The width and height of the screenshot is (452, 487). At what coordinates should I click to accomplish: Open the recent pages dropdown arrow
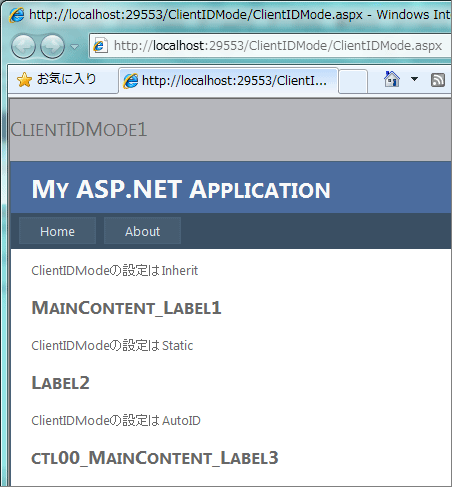75,47
